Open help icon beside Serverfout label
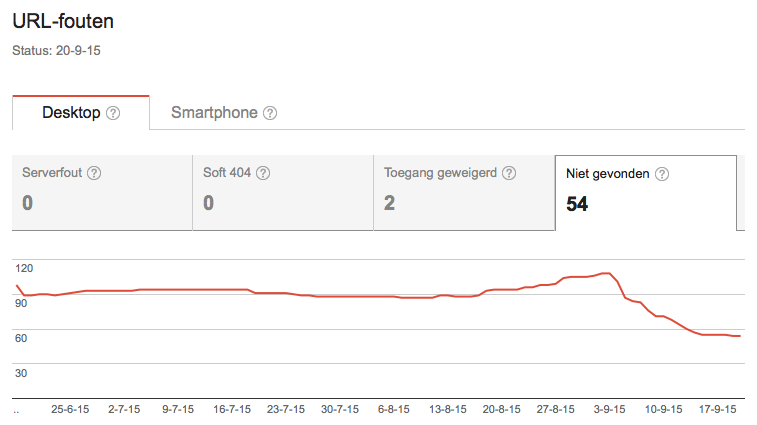Viewport: 757px width, 425px height. [94, 173]
